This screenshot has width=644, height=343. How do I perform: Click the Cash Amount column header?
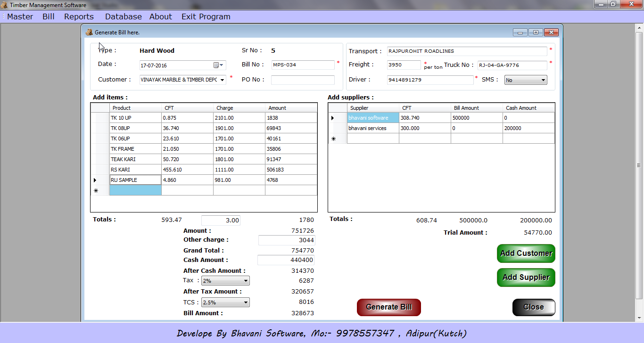pyautogui.click(x=528, y=108)
